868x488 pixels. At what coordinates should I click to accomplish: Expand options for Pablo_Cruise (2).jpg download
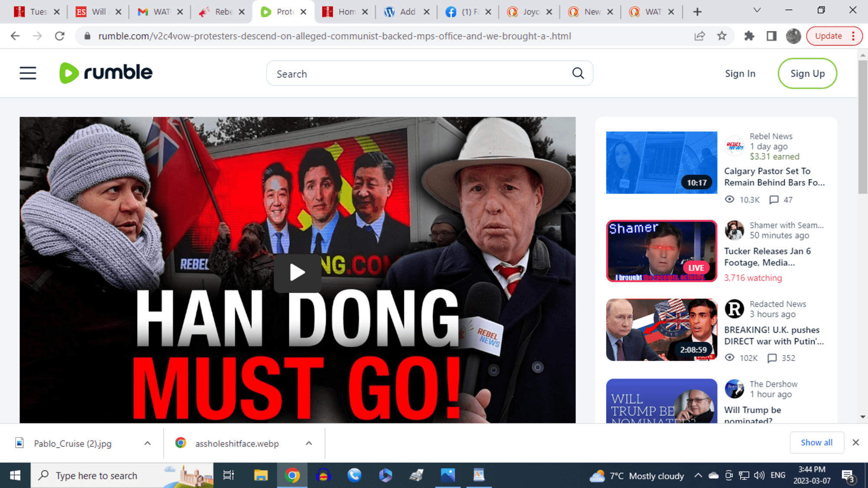148,443
